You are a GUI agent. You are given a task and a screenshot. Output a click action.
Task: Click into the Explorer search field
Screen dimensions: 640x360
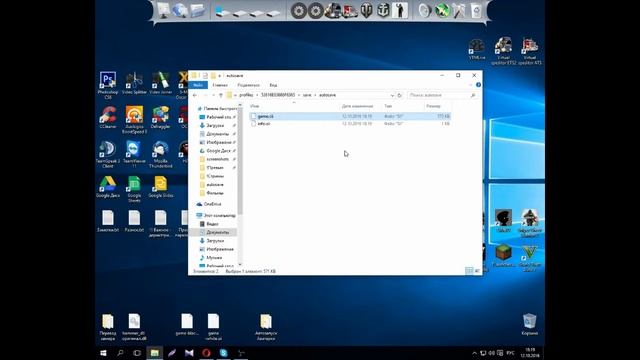pos(442,95)
